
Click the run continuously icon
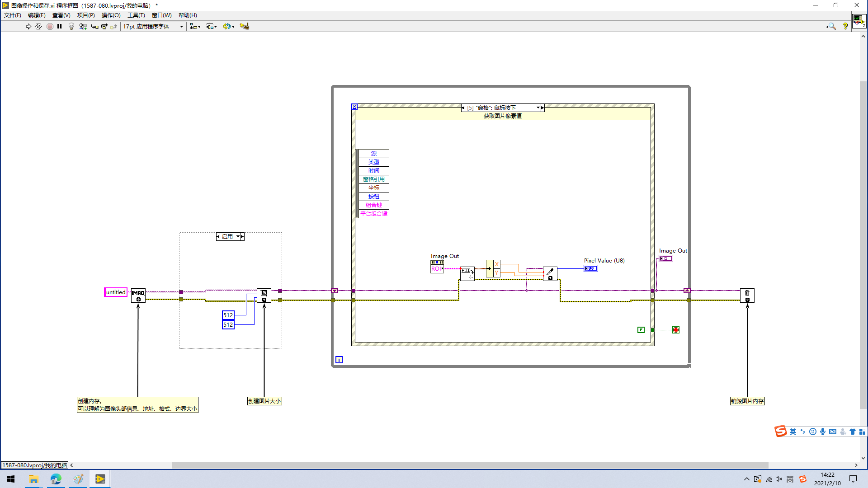(39, 26)
